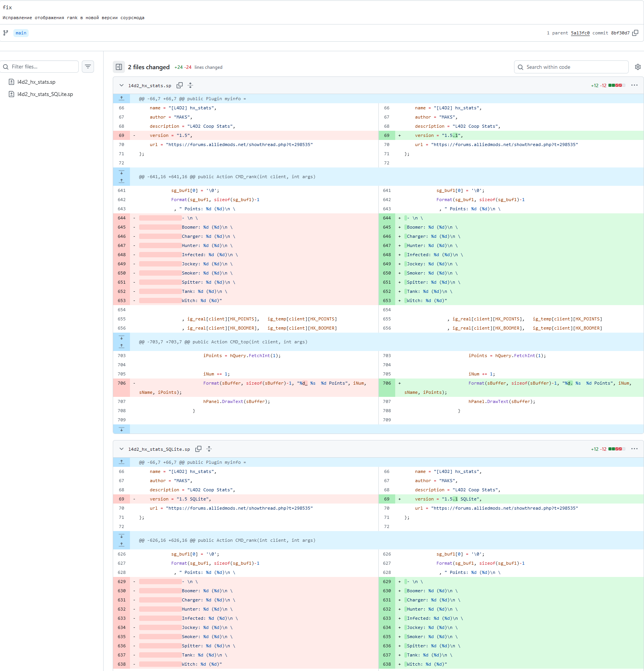Open l4d2_hx_stats.sp in the file tree
This screenshot has width=644, height=671.
pyautogui.click(x=36, y=82)
